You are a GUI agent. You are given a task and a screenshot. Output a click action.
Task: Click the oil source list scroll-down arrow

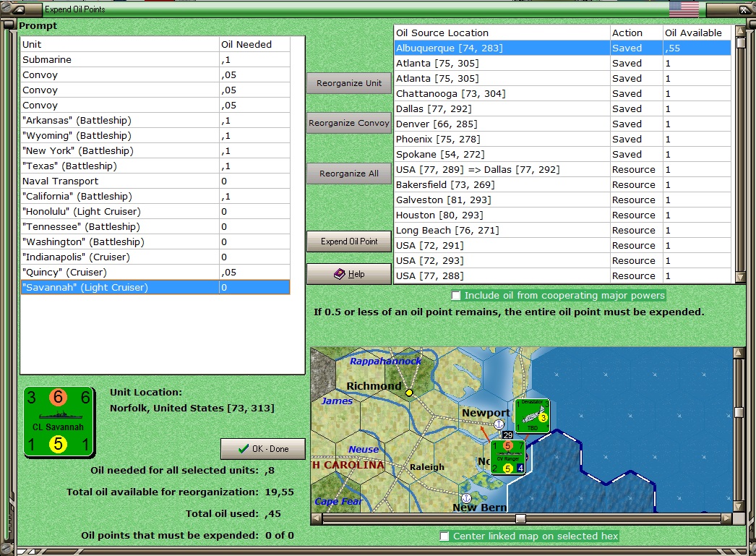[x=740, y=277]
